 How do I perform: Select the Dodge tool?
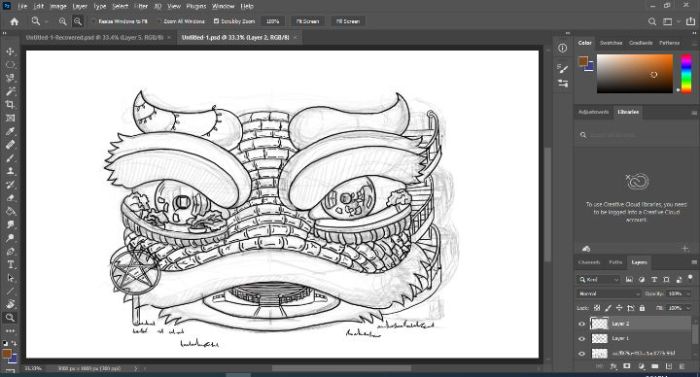pyautogui.click(x=10, y=238)
